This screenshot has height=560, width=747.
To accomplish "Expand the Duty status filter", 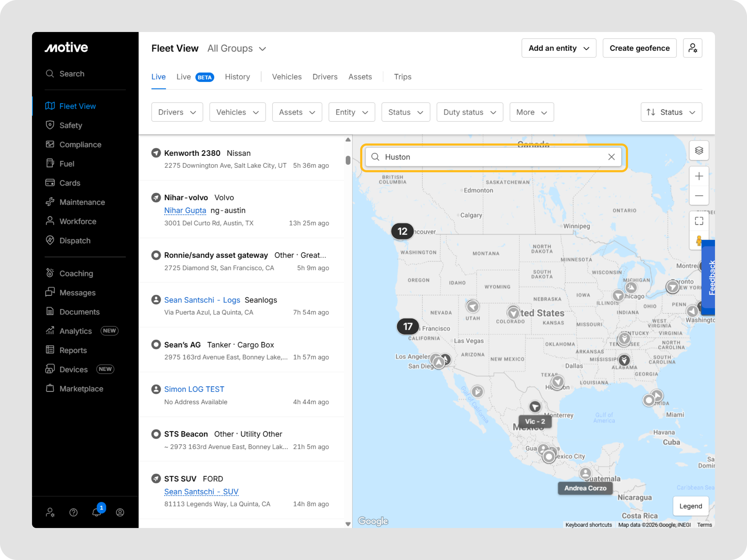I will coord(469,112).
